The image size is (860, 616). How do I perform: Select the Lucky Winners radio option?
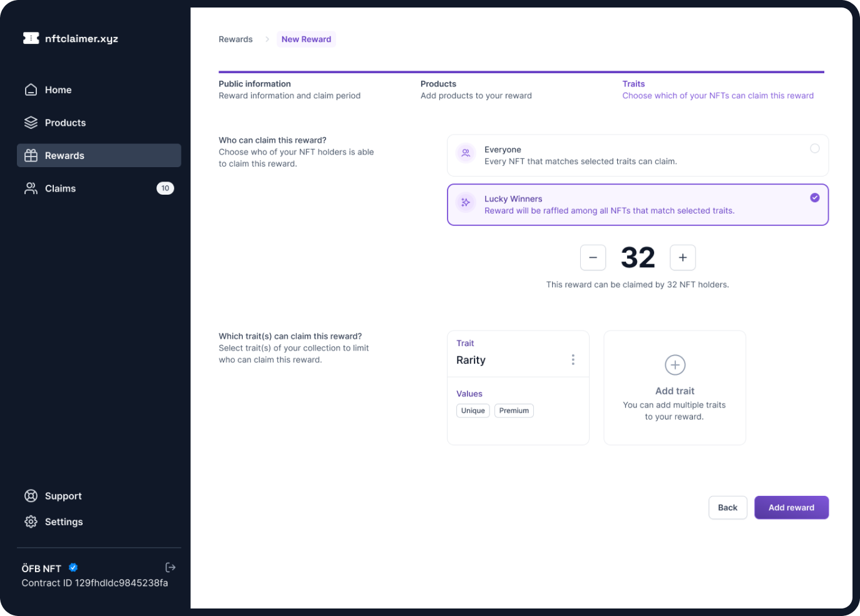click(814, 198)
